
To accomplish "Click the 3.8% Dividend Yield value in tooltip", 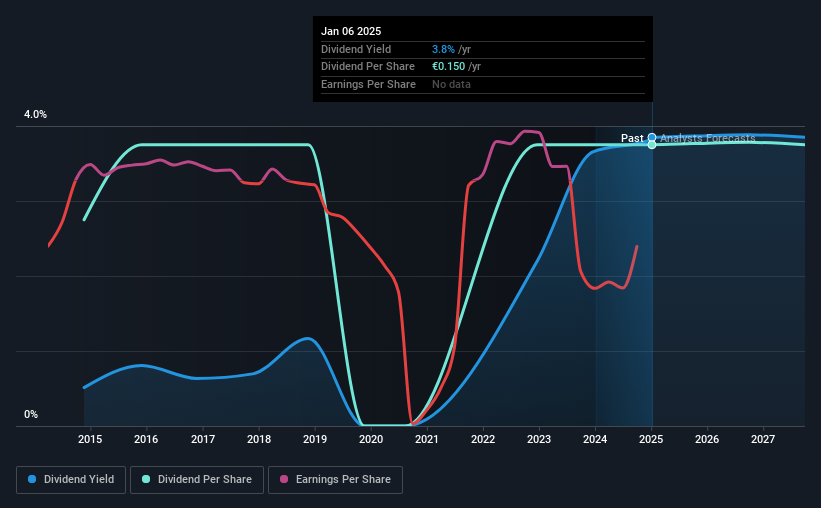I will point(443,49).
